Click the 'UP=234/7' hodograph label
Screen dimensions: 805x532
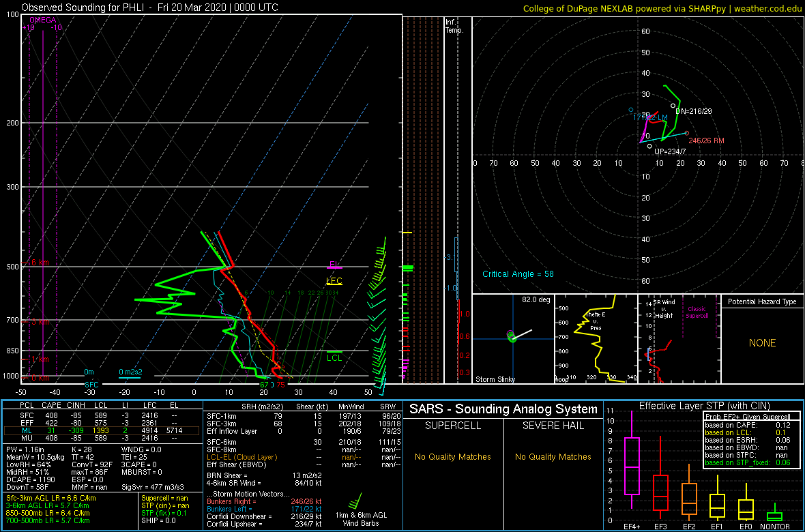point(671,151)
